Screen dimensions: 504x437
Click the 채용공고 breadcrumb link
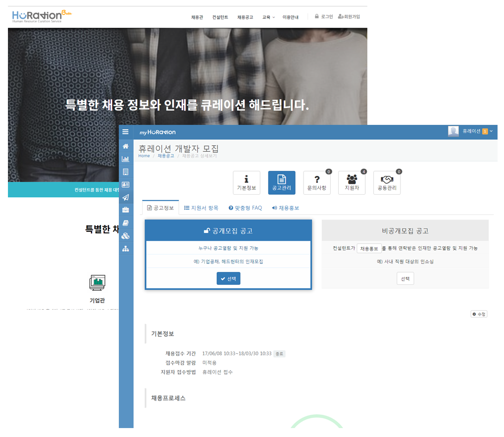point(166,156)
